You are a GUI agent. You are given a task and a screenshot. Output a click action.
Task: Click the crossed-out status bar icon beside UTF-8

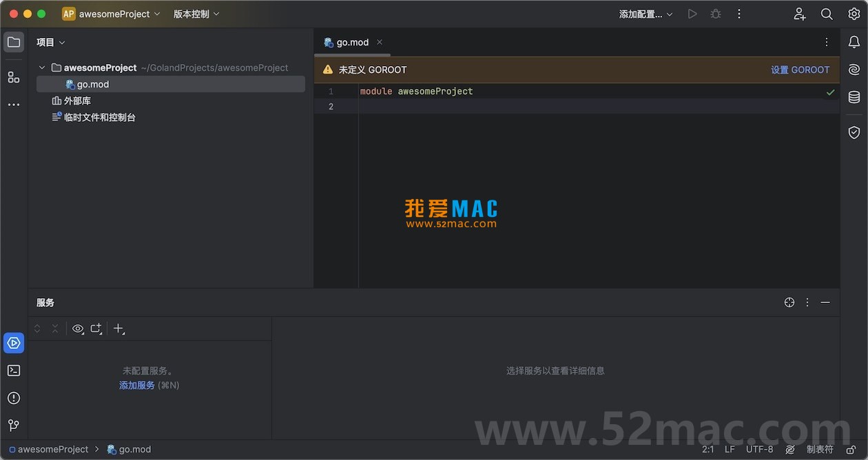[790, 449]
